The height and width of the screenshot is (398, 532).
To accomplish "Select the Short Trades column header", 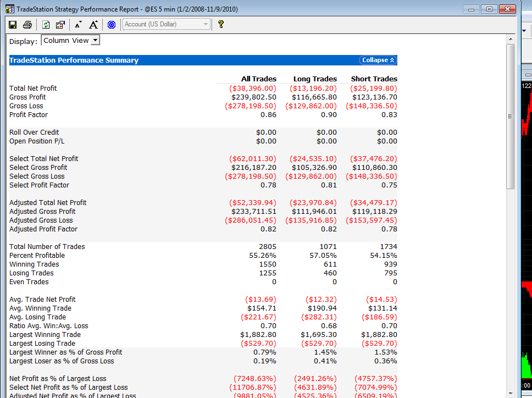I will 374,79.
